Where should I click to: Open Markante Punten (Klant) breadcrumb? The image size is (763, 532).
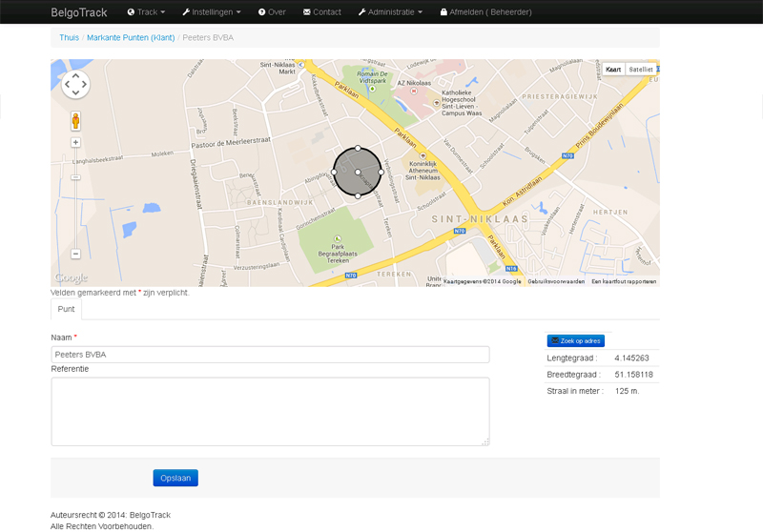[x=131, y=37]
